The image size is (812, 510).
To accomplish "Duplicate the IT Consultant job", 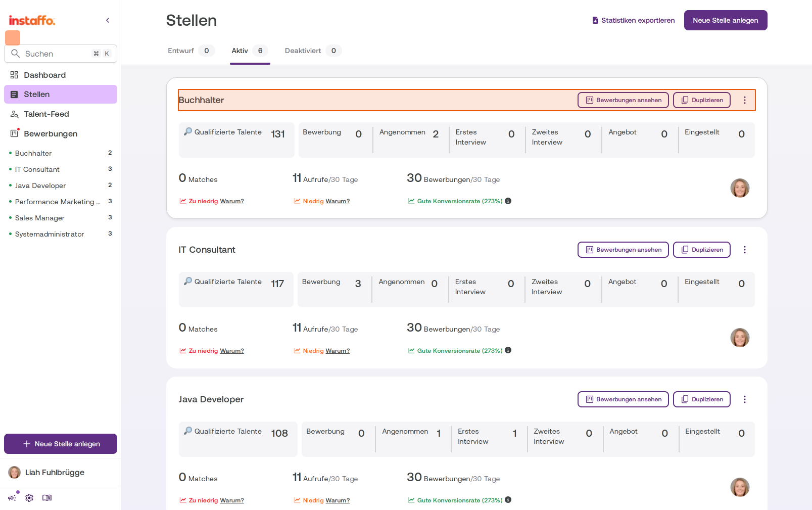I will [702, 250].
